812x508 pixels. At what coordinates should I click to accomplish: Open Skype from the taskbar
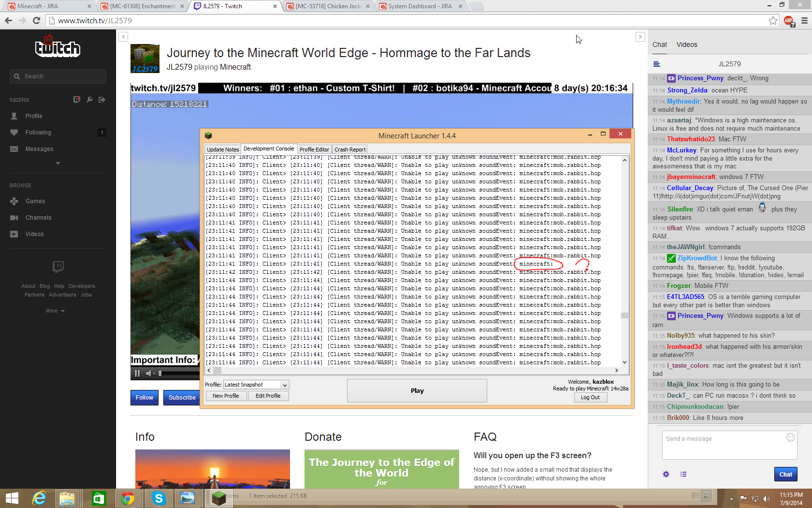tap(158, 498)
